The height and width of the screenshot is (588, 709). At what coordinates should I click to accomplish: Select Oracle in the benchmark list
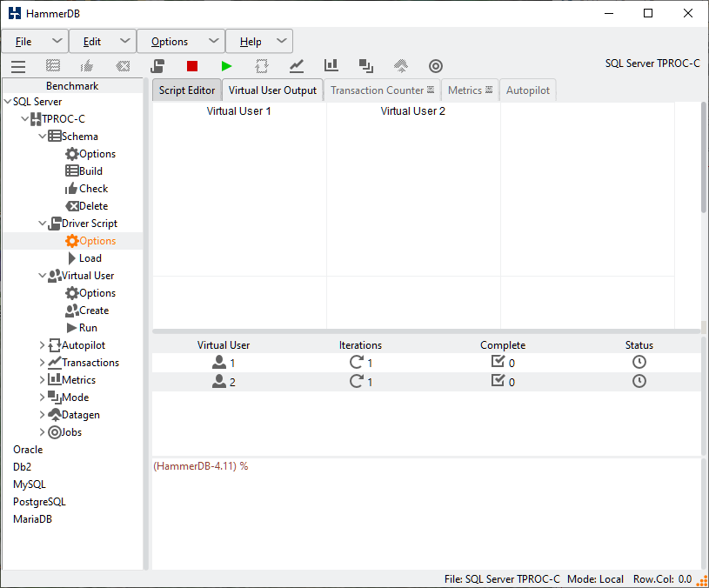pyautogui.click(x=28, y=450)
